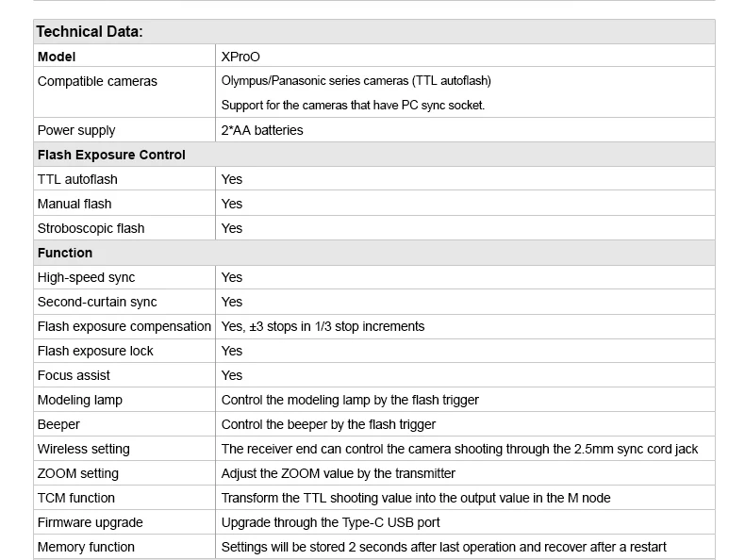Click the Olympus/Panasonic series cameras text
Screen dimensions: 745x560
tap(356, 81)
